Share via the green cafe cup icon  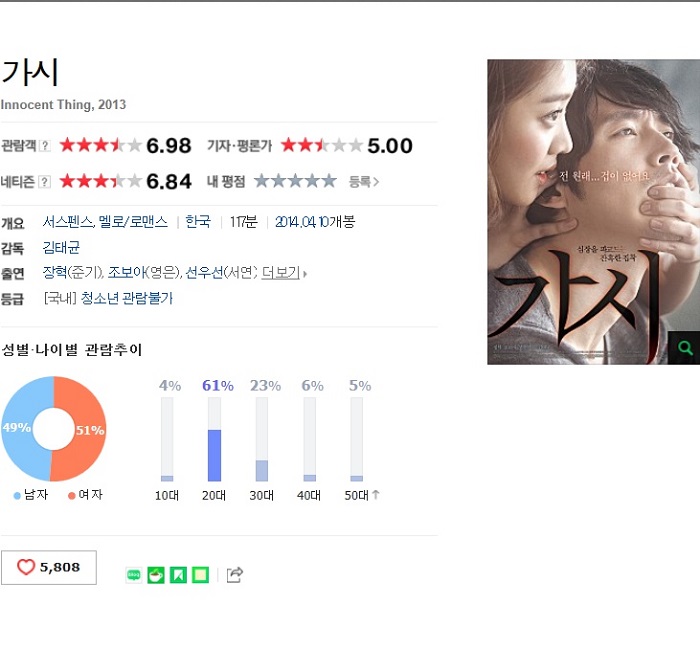click(x=156, y=575)
